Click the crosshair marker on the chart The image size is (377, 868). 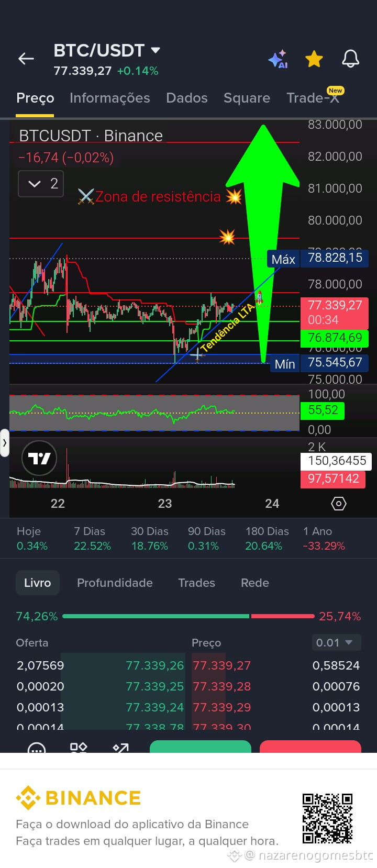[x=197, y=355]
